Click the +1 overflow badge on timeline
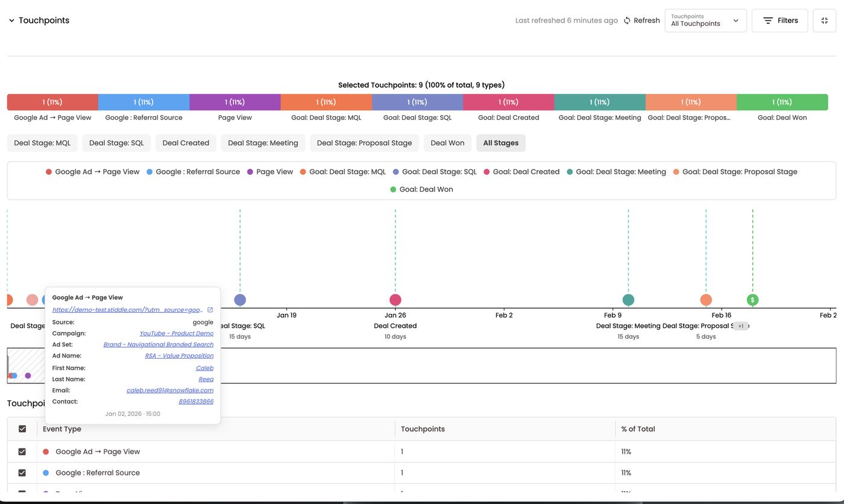844x504 pixels. point(741,326)
